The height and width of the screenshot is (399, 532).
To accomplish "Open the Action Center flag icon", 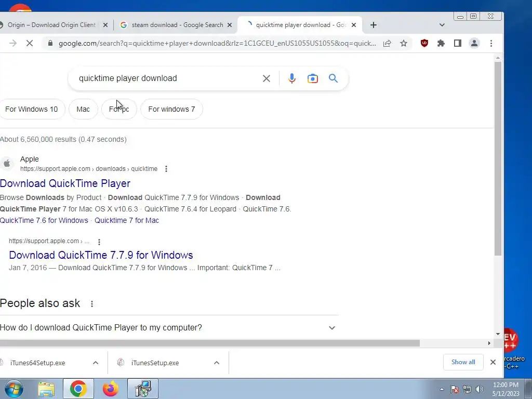I will pos(454,389).
